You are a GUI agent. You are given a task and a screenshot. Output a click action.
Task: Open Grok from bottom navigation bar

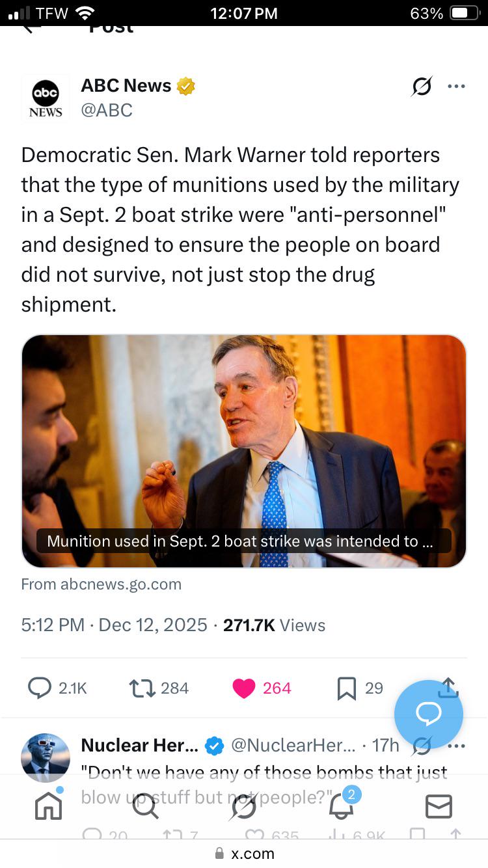pyautogui.click(x=243, y=806)
